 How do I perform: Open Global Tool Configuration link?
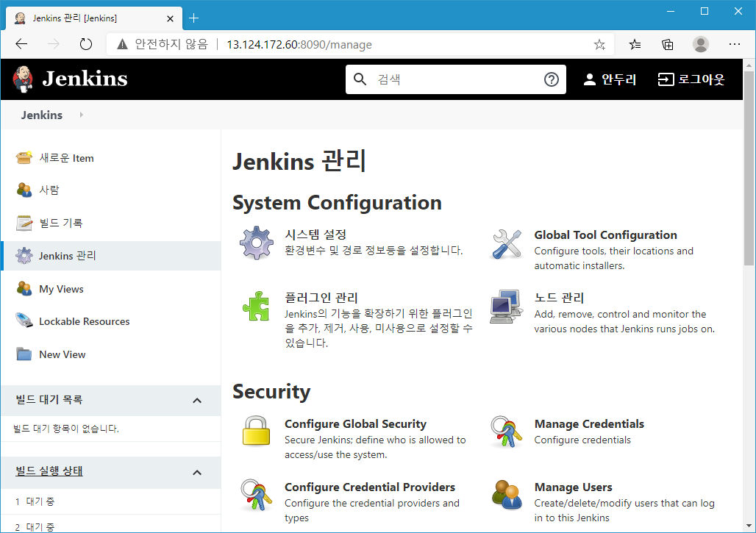(x=605, y=235)
